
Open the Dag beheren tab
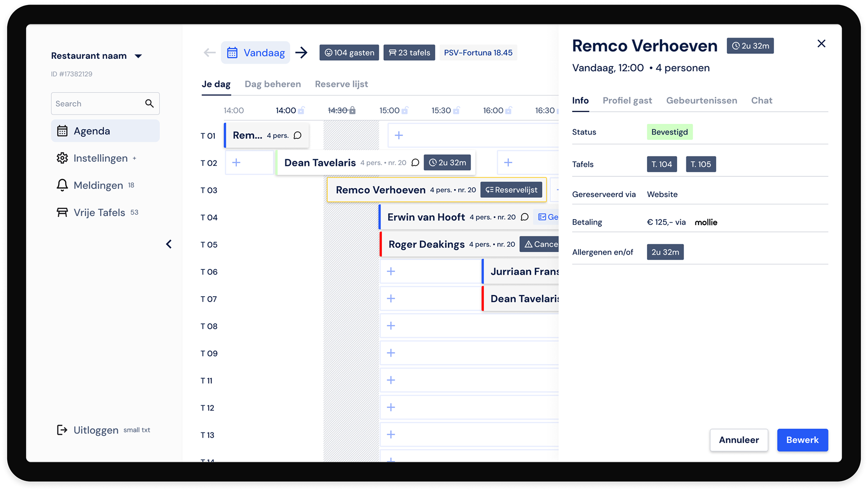pyautogui.click(x=273, y=84)
